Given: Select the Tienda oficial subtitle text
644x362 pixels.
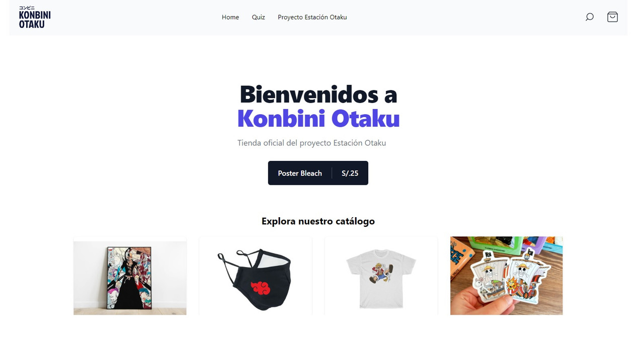Looking at the screenshot, I should (x=312, y=143).
